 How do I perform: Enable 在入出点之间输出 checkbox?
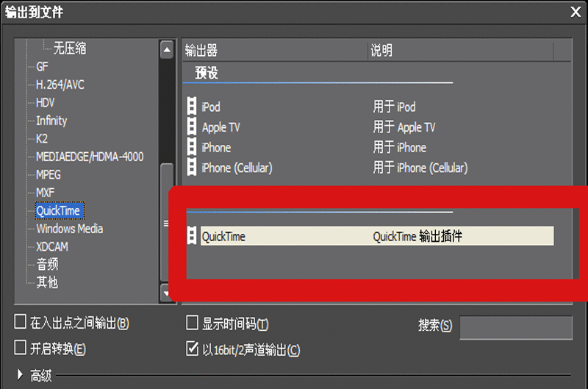[x=21, y=322]
